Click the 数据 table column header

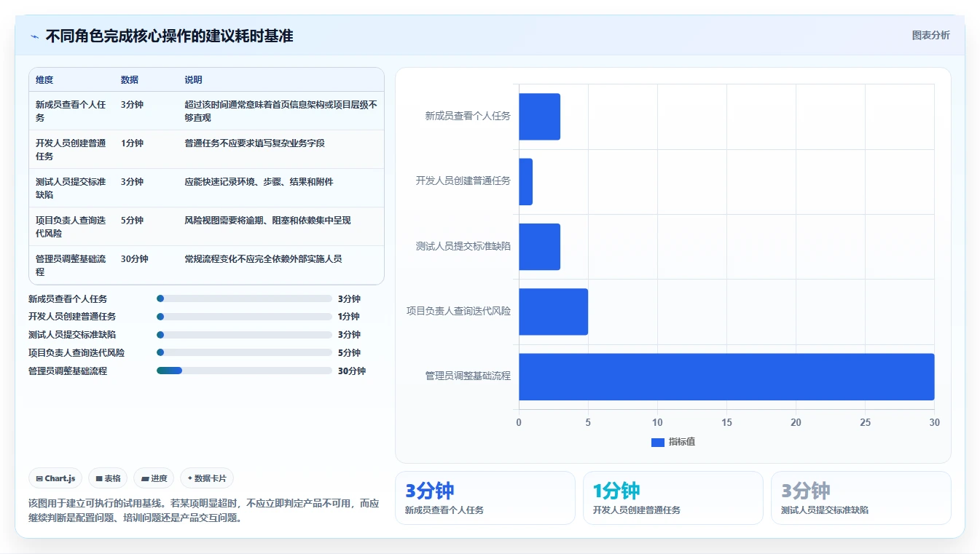point(130,80)
